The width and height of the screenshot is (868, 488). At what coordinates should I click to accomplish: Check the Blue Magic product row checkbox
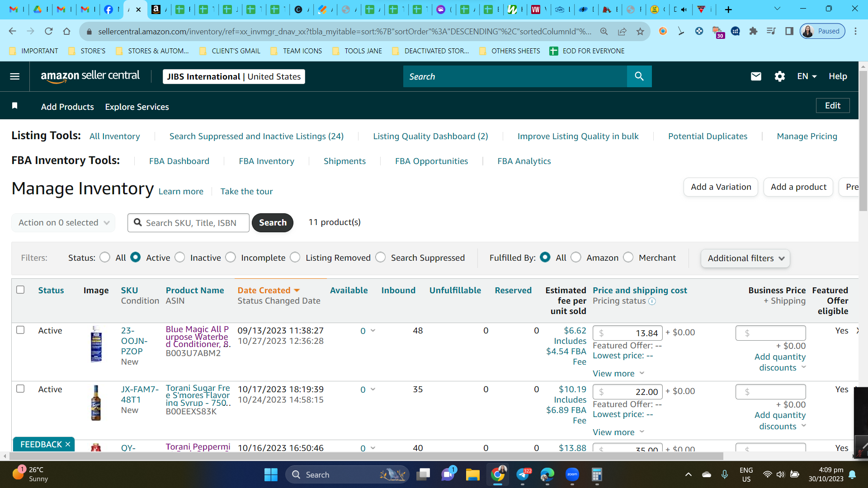tap(20, 330)
